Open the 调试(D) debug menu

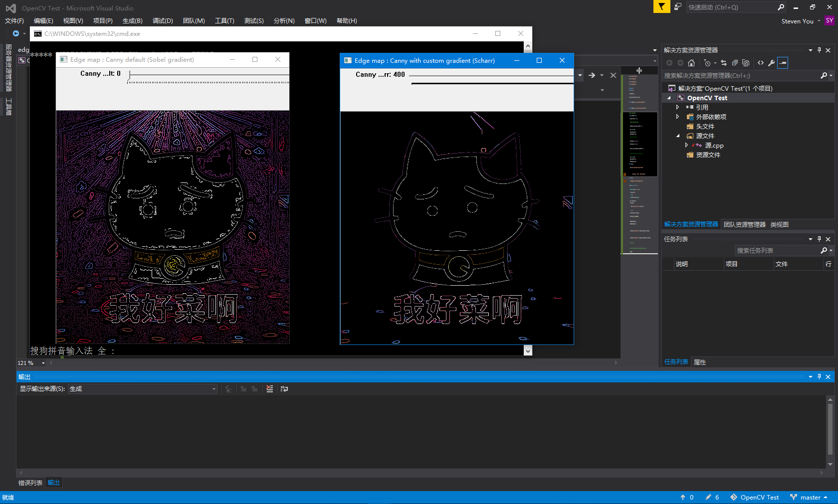tap(163, 20)
